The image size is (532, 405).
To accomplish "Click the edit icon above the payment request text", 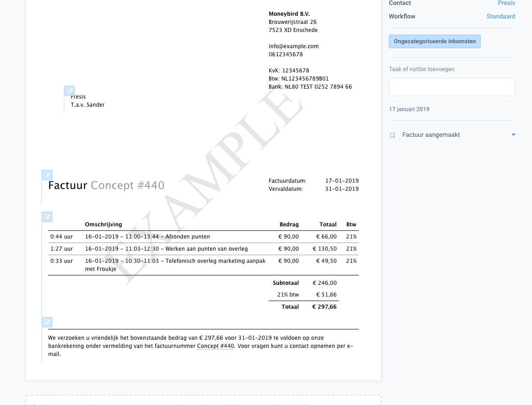I will pos(47,322).
